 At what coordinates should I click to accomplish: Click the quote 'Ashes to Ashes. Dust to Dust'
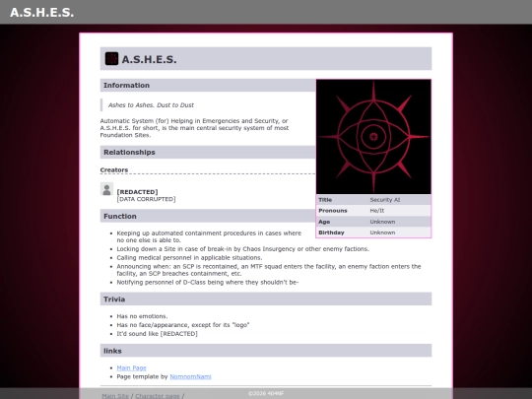(151, 105)
